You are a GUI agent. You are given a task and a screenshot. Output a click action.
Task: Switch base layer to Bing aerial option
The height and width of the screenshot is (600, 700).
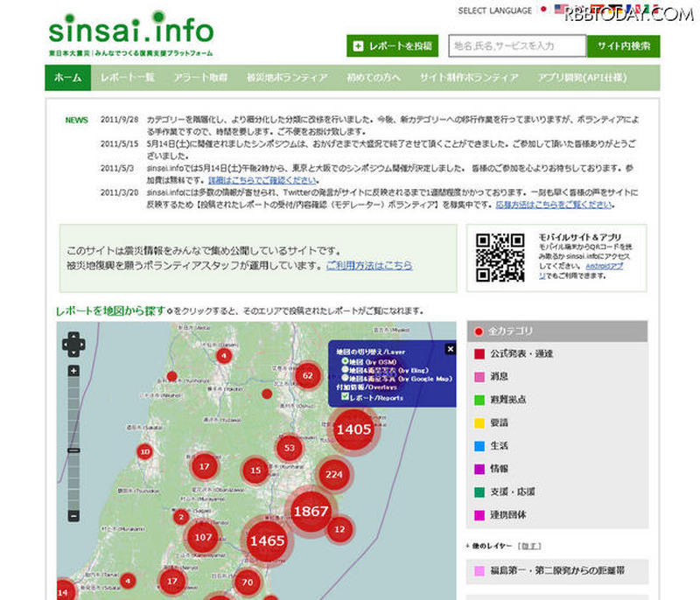(x=346, y=370)
